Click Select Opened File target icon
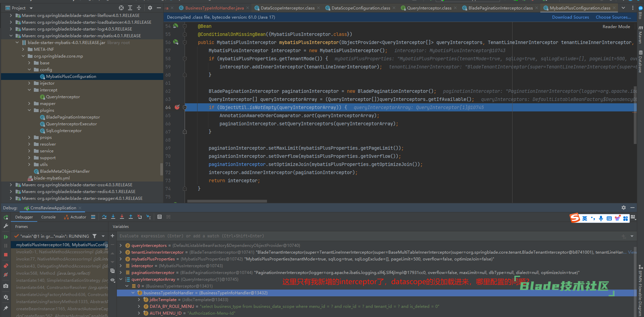The height and width of the screenshot is (317, 644). click(x=121, y=8)
